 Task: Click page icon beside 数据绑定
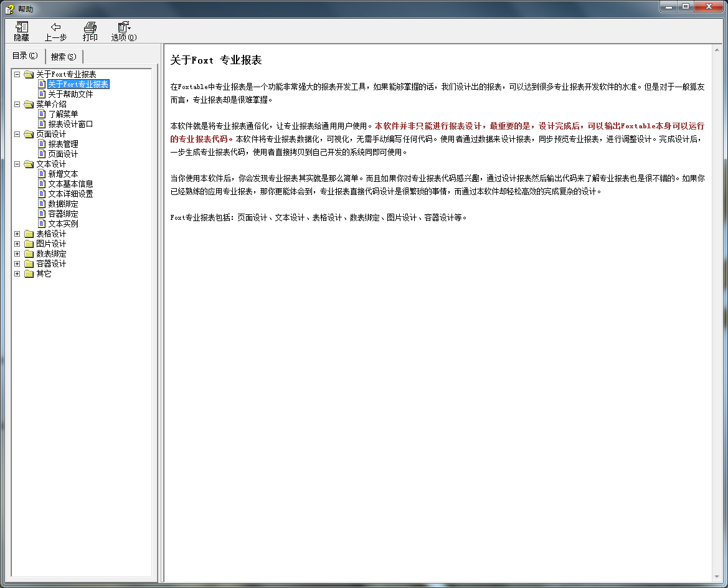click(x=42, y=204)
